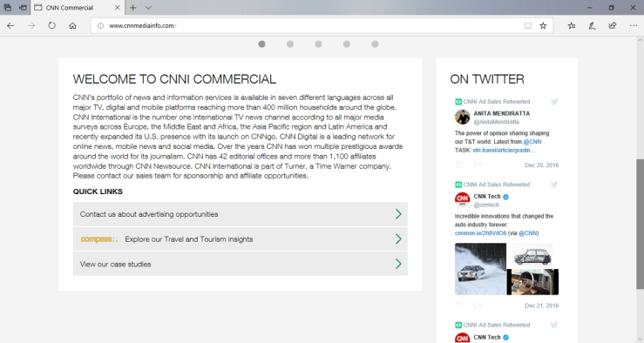Image resolution: width=644 pixels, height=343 pixels.
Task: Like the CNN Tech auto industry tweet
Action: (458, 305)
